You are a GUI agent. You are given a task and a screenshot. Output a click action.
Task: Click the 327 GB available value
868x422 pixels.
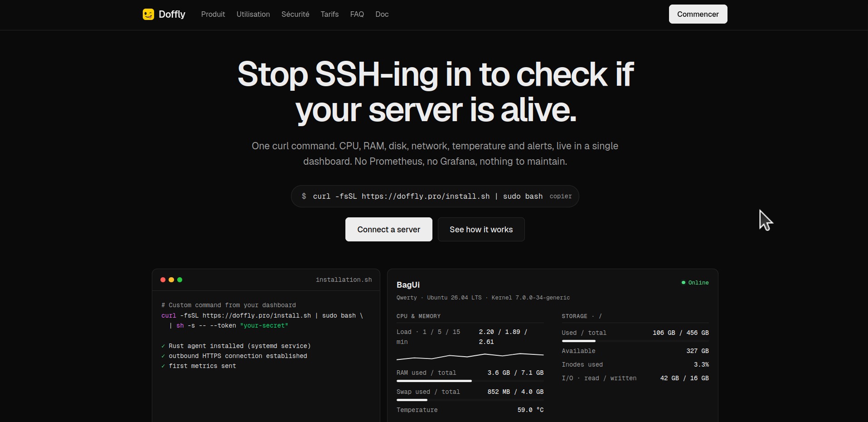pos(698,351)
